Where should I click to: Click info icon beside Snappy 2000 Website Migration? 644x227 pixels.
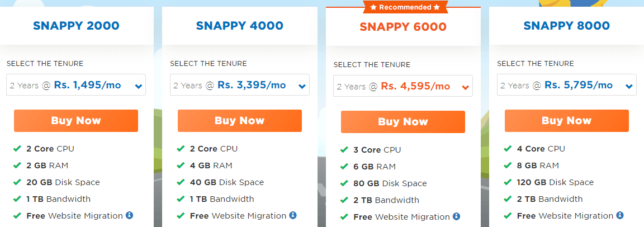(x=129, y=215)
